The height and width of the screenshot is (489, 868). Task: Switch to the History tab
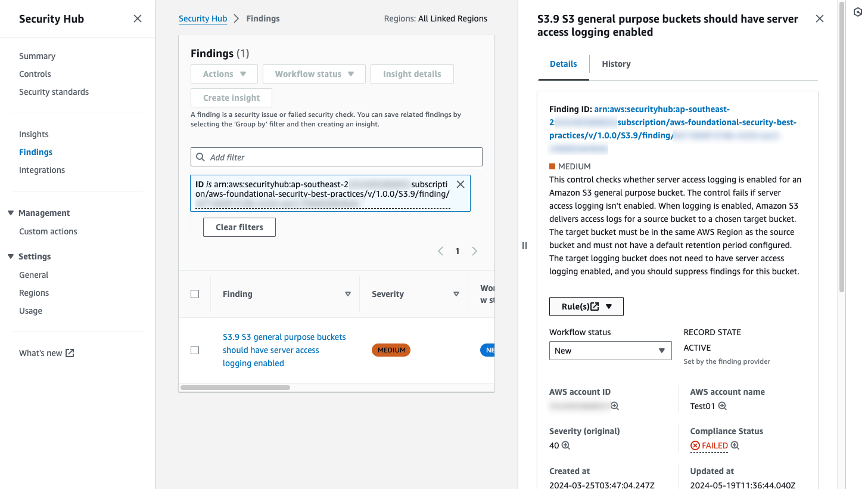click(x=616, y=64)
